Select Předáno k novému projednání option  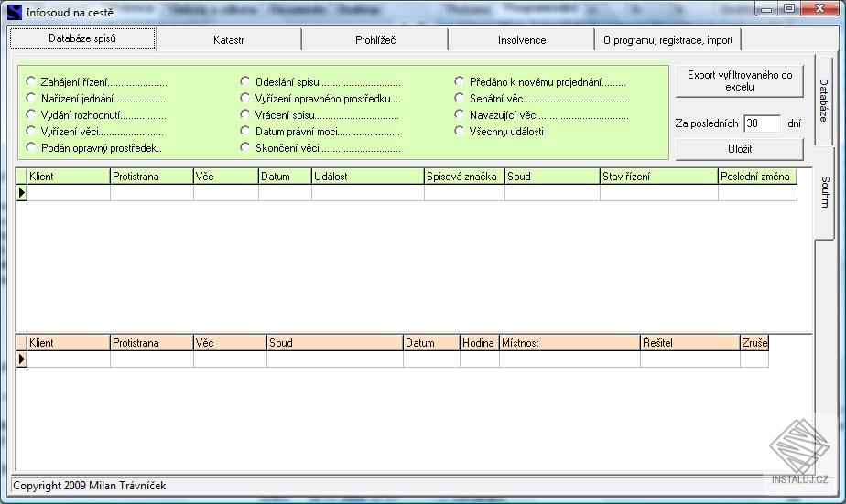(459, 82)
